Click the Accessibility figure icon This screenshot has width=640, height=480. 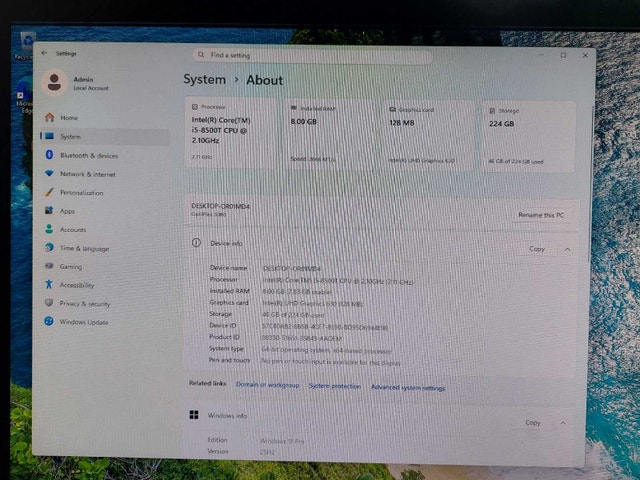point(49,284)
